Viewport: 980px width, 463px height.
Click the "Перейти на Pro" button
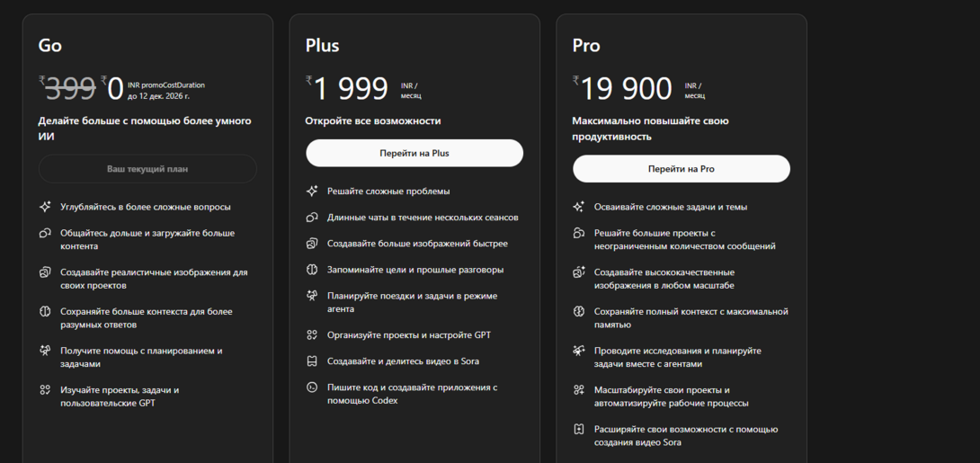click(682, 168)
